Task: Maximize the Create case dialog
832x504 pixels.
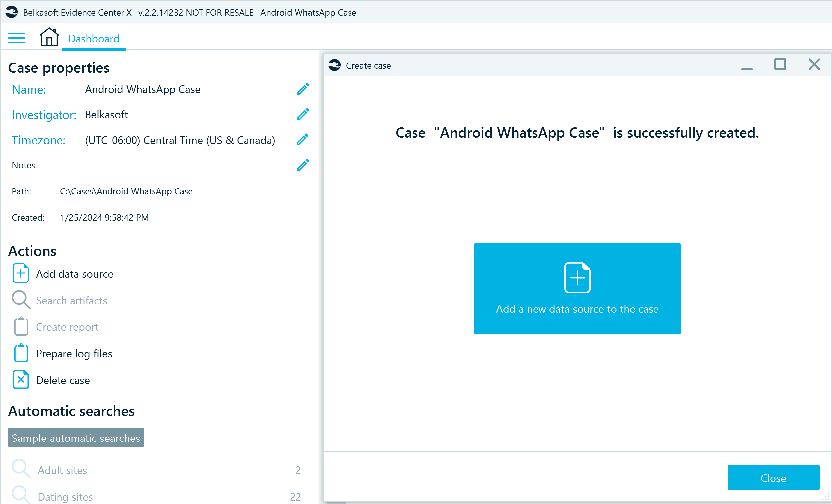Action: point(780,64)
